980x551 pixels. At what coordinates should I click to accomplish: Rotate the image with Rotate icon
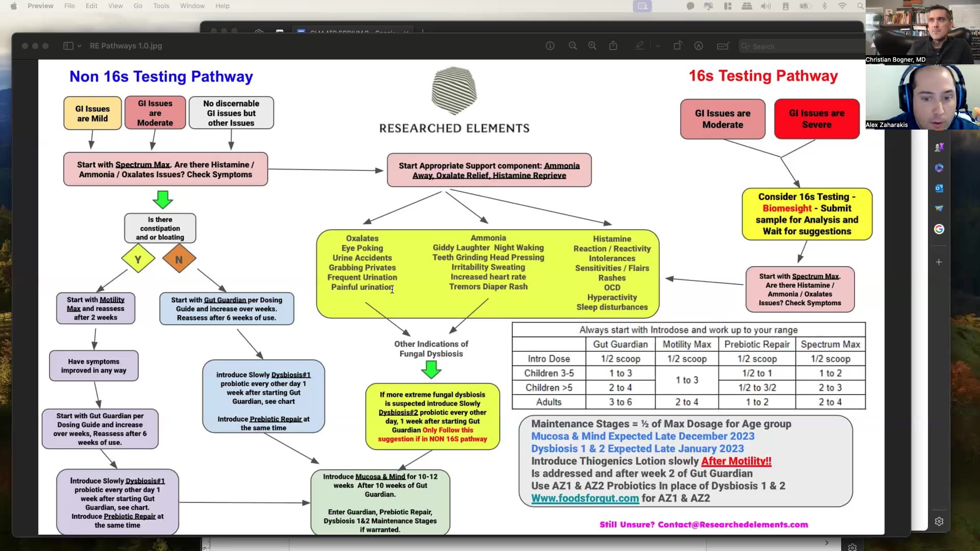(x=677, y=46)
